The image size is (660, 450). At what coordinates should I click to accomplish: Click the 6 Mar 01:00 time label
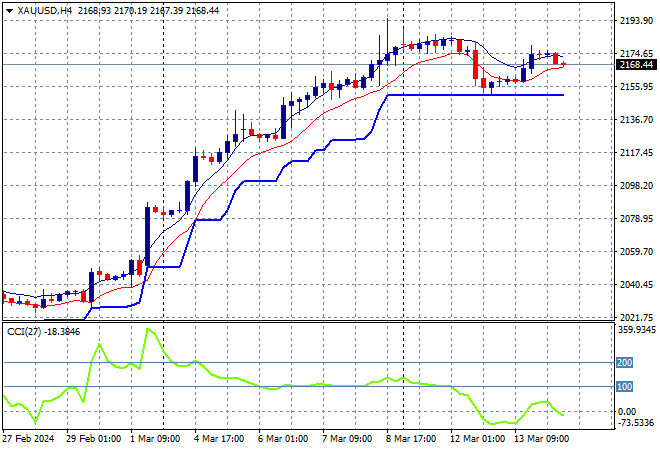284,440
